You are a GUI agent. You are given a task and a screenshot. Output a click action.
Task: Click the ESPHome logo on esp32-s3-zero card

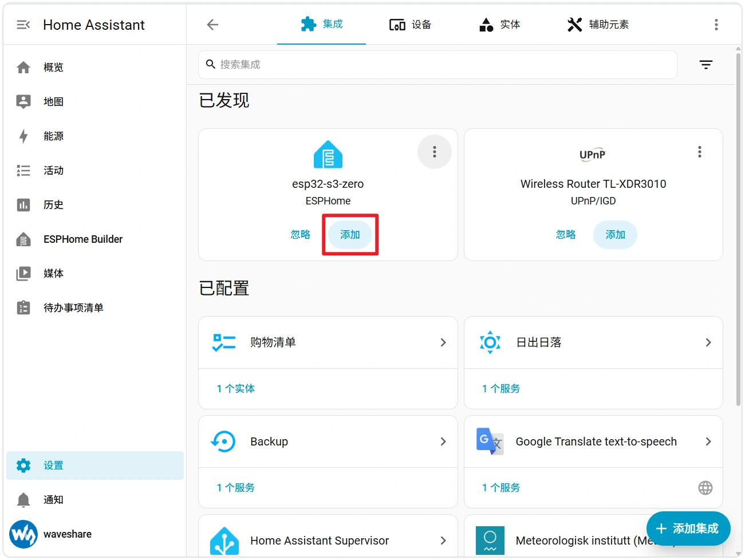coord(328,155)
